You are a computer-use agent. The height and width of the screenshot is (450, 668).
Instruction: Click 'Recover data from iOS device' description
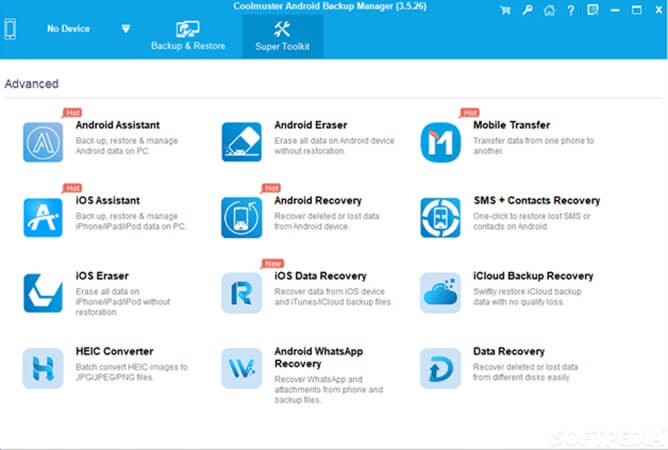pyautogui.click(x=333, y=297)
